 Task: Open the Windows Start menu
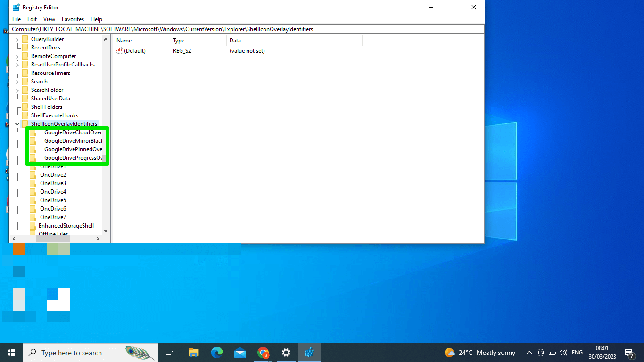(11, 353)
